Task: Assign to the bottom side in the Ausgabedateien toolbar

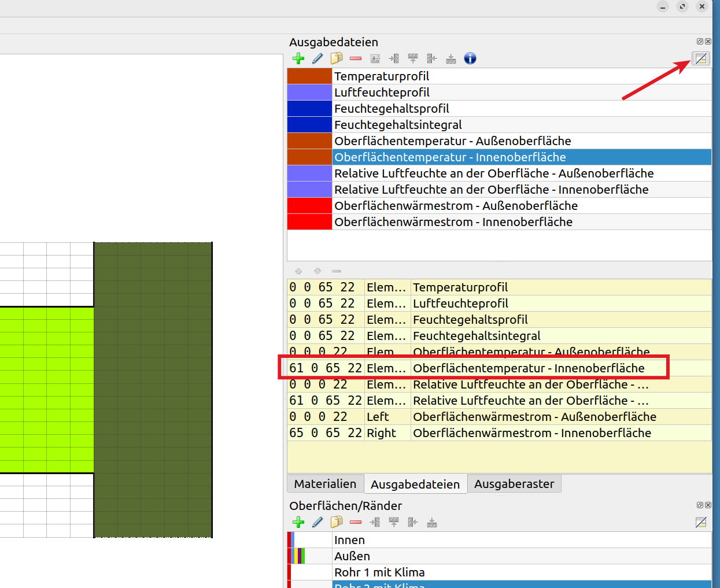Action: tap(451, 58)
